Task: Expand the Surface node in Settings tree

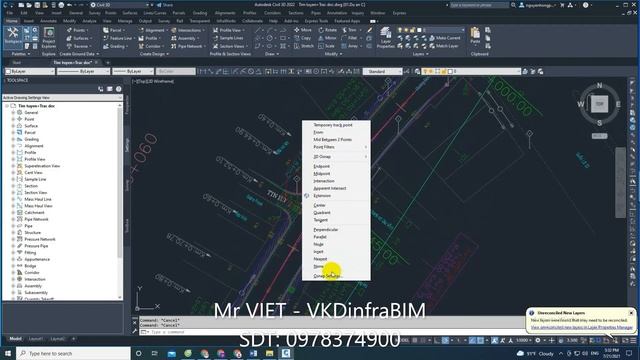Action: 13,126
